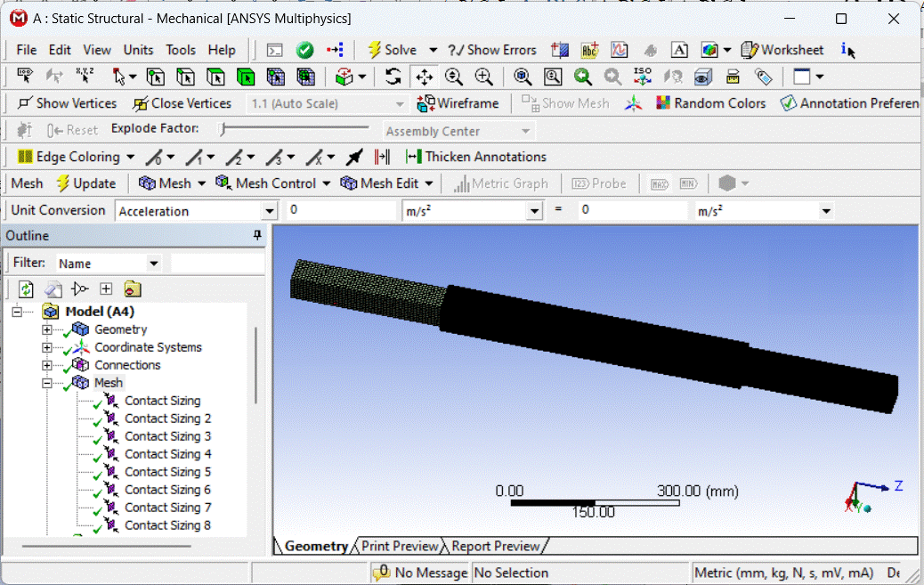
Task: Toggle the triad axis display icon
Action: click(633, 104)
